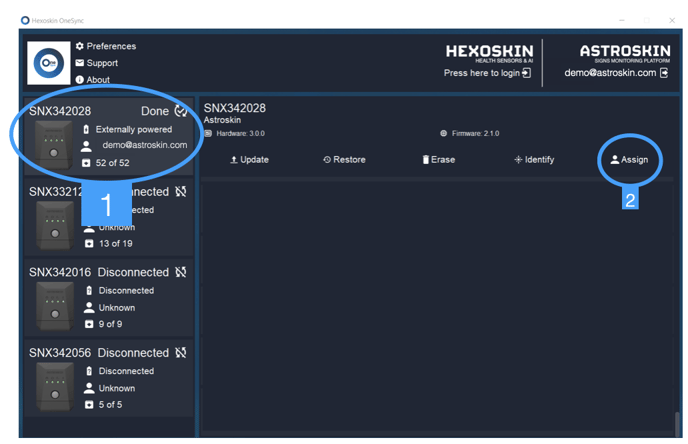Click the firmware icon
This screenshot has width=688, height=444.
[x=444, y=133]
